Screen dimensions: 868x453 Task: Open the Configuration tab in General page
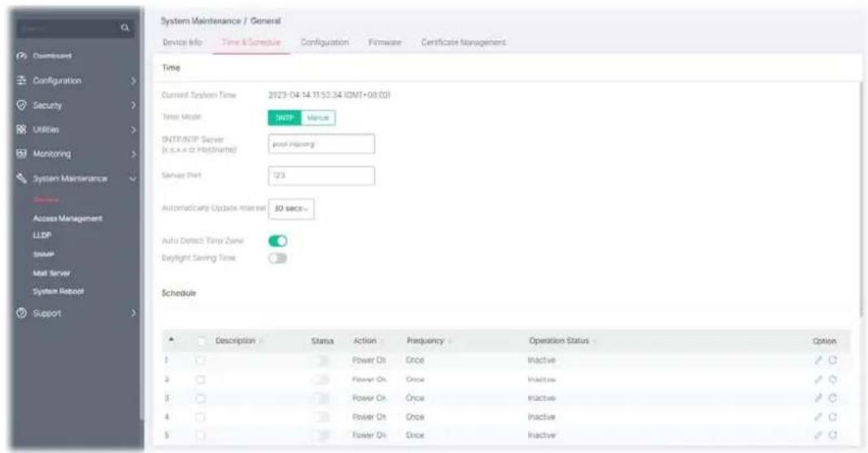[x=325, y=42]
